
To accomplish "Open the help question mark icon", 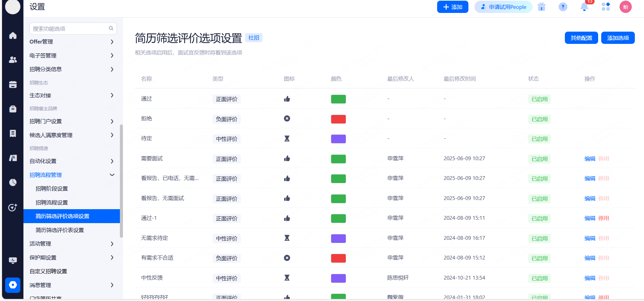I will [563, 7].
